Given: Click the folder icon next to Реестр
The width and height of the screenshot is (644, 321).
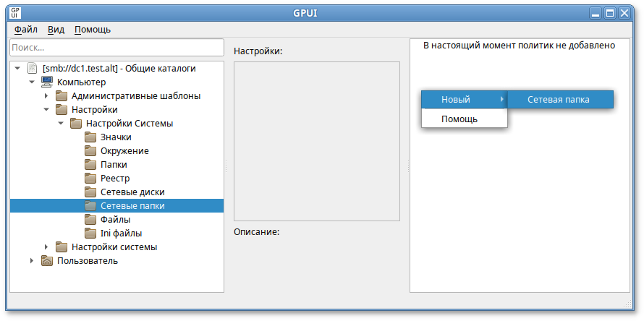Looking at the screenshot, I should (x=90, y=179).
